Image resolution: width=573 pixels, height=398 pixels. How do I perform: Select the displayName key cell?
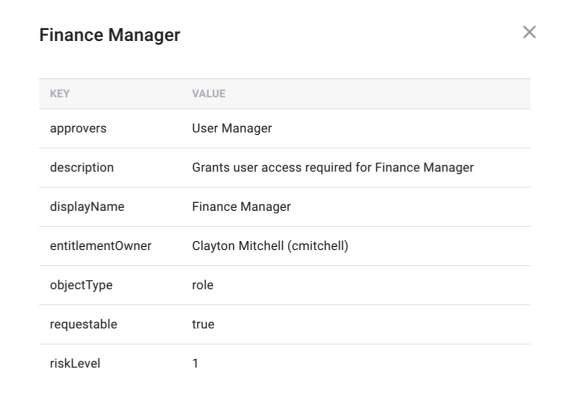(87, 206)
